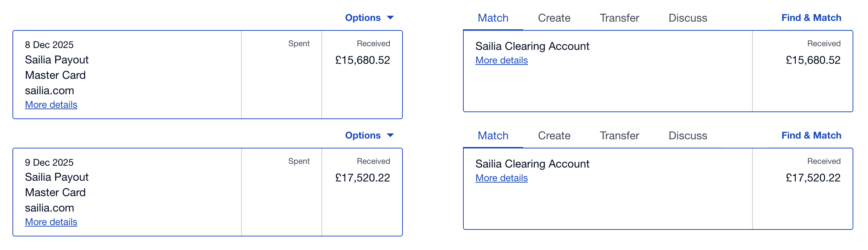This screenshot has height=250, width=868.
Task: Switch to Create tab for 9 Dec payout
Action: [554, 136]
